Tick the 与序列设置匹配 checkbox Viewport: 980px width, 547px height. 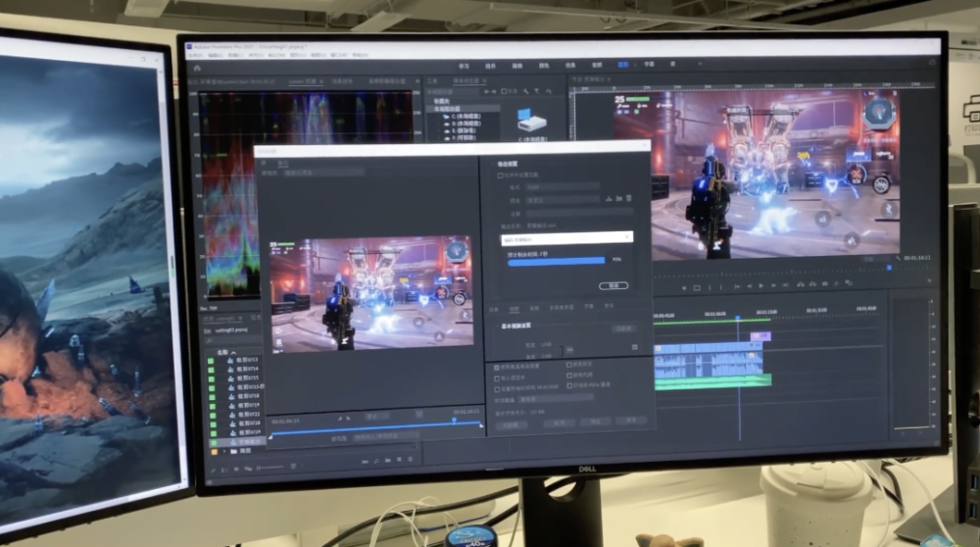coord(500,175)
